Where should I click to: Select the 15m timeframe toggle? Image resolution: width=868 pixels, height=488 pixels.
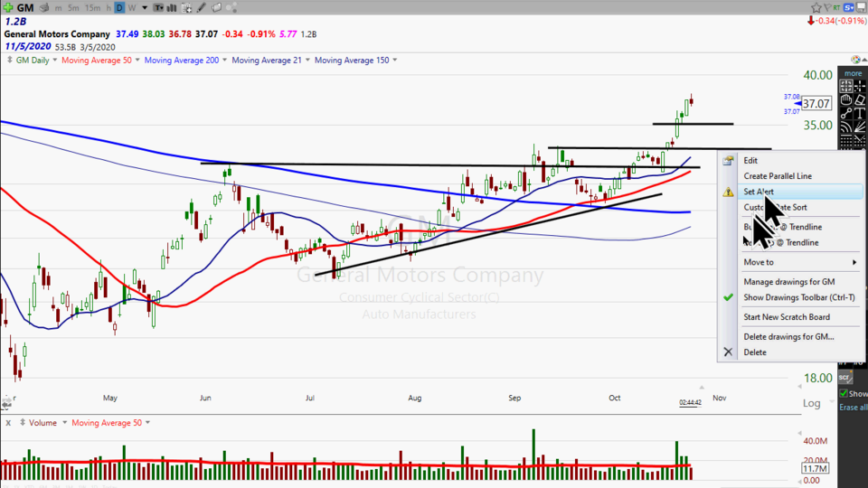(93, 8)
